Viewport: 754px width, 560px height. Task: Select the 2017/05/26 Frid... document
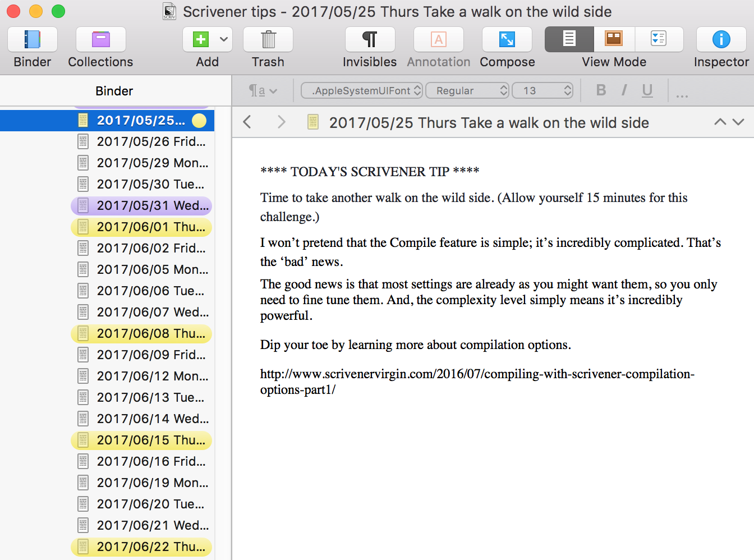141,141
